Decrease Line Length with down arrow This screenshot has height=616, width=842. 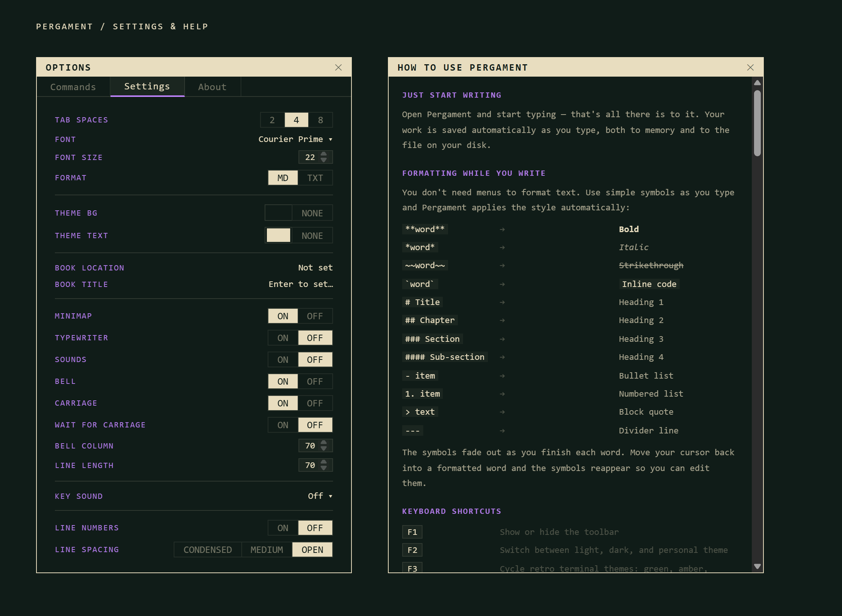tap(324, 468)
